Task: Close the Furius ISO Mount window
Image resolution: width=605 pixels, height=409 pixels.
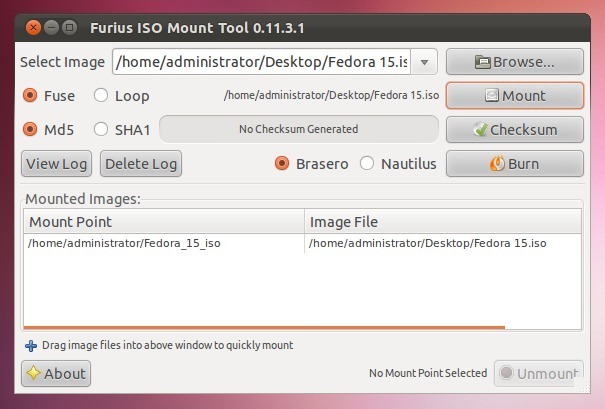Action: (33, 27)
